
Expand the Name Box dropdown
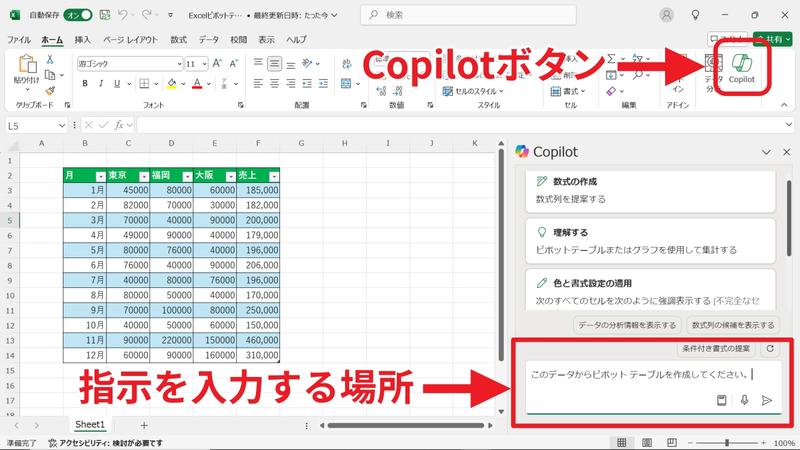click(x=62, y=126)
